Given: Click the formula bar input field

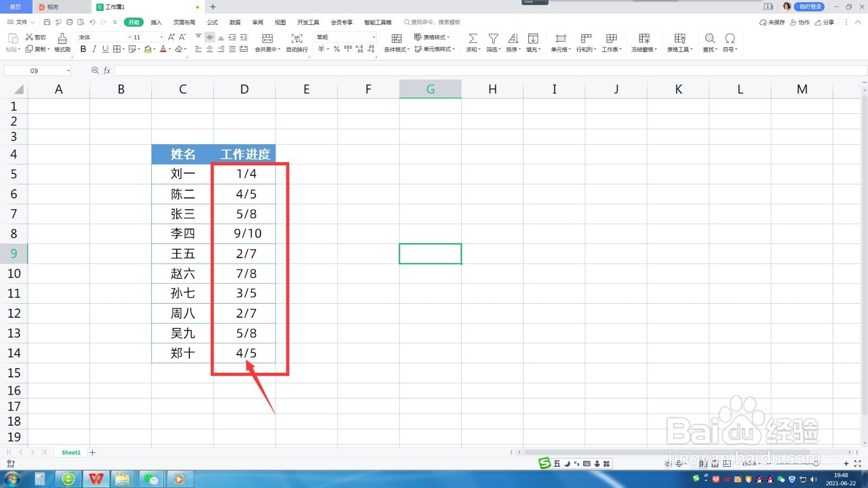Looking at the screenshot, I should pyautogui.click(x=490, y=70).
